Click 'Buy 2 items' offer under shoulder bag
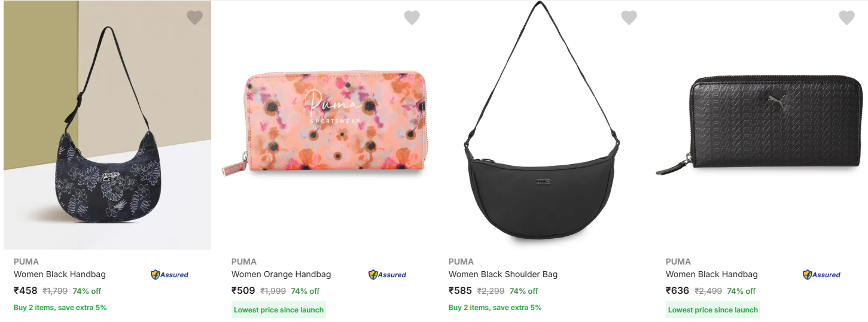Viewport: 868px width, 322px height. tap(495, 308)
